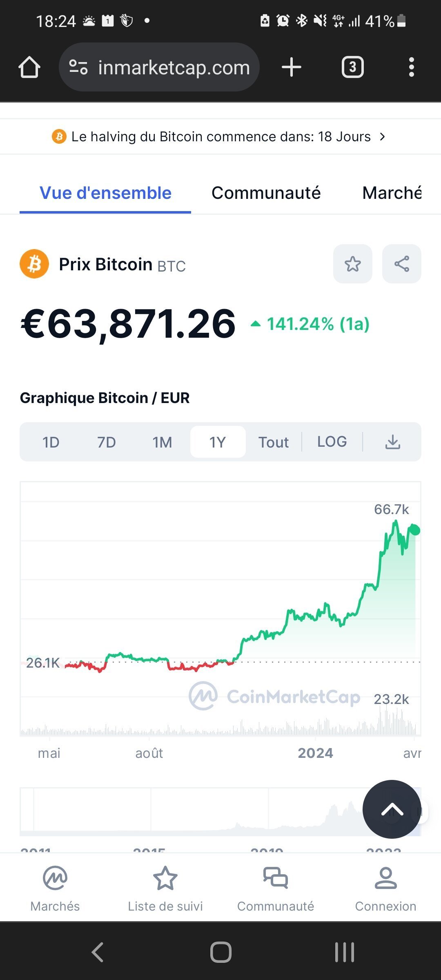
Task: Tap the scroll-to-top arrow button
Action: (x=392, y=809)
